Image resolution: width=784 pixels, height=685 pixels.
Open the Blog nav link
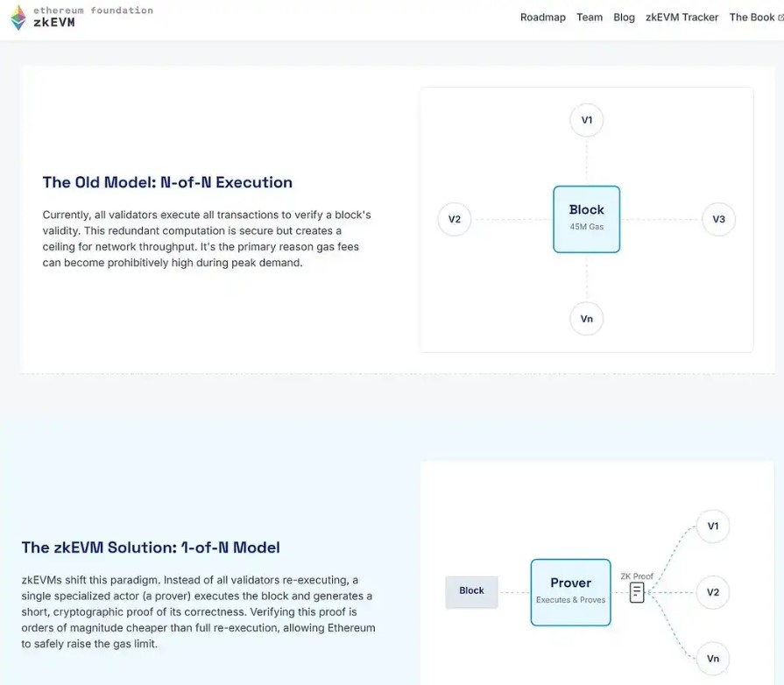(x=624, y=18)
